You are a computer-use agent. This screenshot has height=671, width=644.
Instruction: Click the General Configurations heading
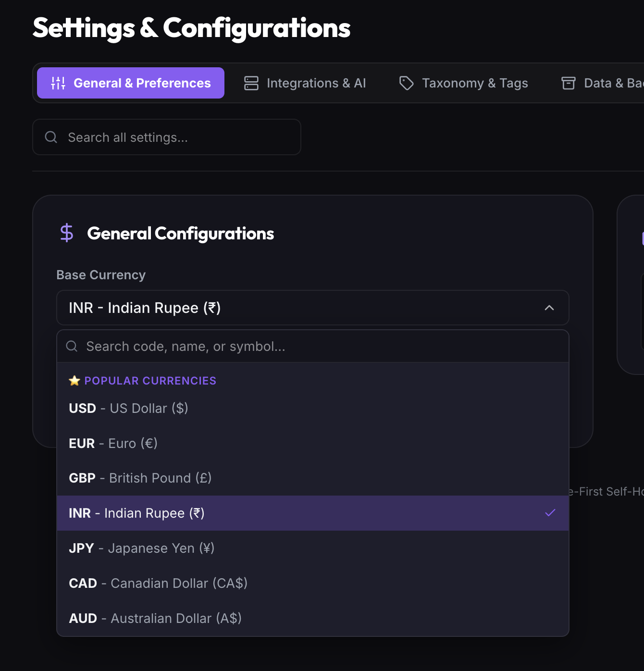pyautogui.click(x=181, y=234)
